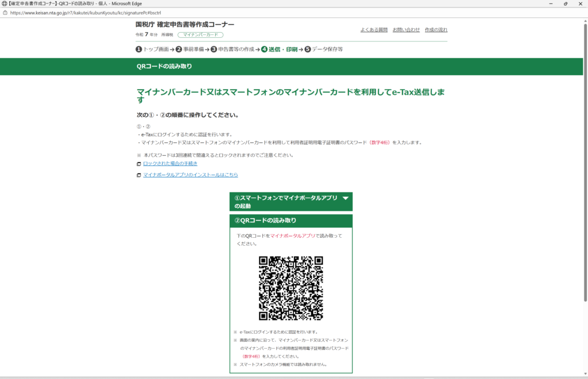Click the ②QRコードの読み取り panel header
Screen dimensions: 588x379
pos(291,221)
